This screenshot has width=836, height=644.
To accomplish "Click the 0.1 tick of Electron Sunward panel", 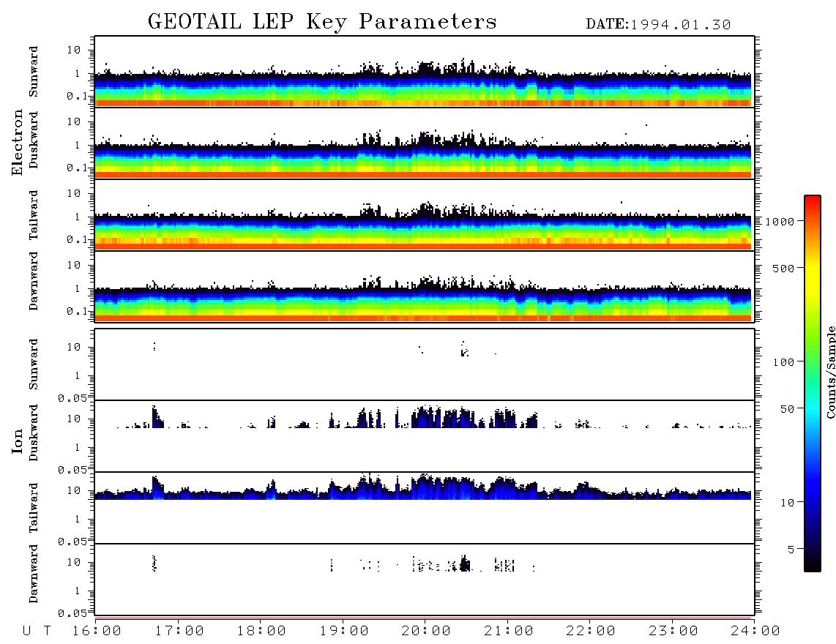I will (x=78, y=96).
